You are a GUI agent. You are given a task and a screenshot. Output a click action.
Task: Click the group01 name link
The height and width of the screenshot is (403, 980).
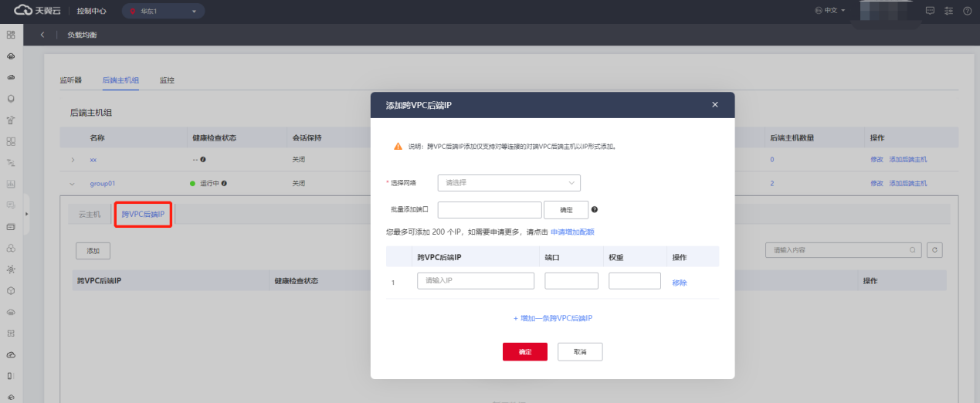(x=103, y=184)
